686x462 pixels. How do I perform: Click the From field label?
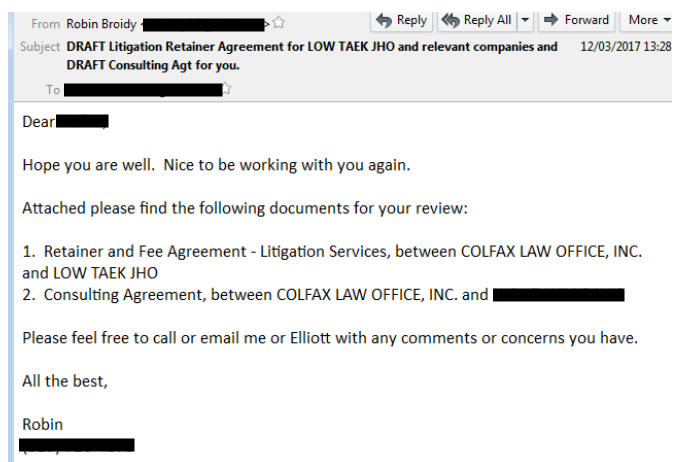(x=46, y=24)
